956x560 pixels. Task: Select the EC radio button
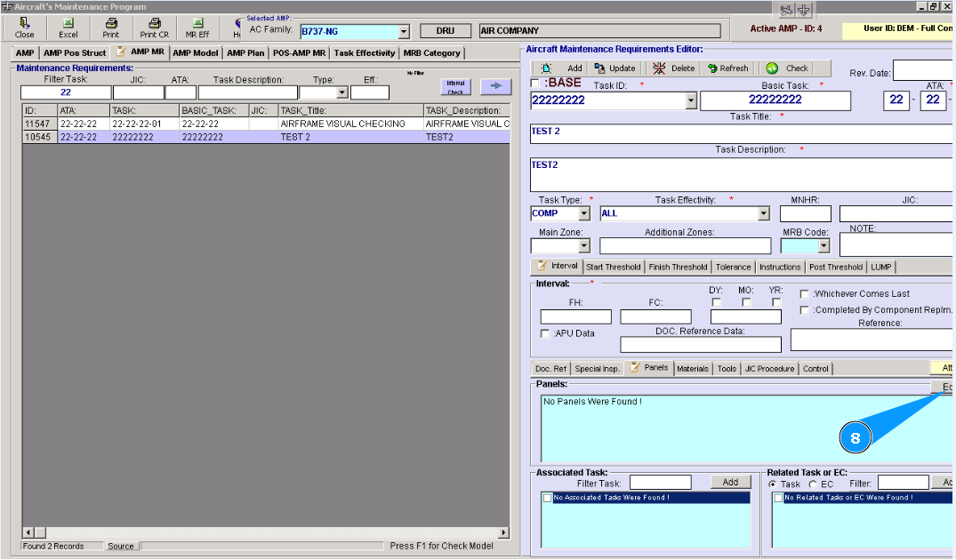(x=813, y=484)
